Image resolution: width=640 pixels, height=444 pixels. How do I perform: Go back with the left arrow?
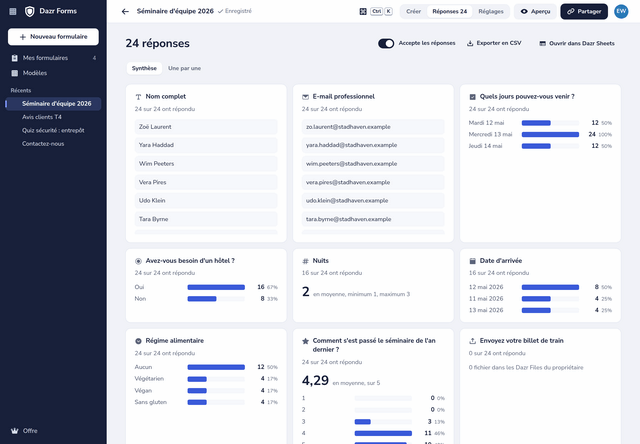tap(125, 11)
